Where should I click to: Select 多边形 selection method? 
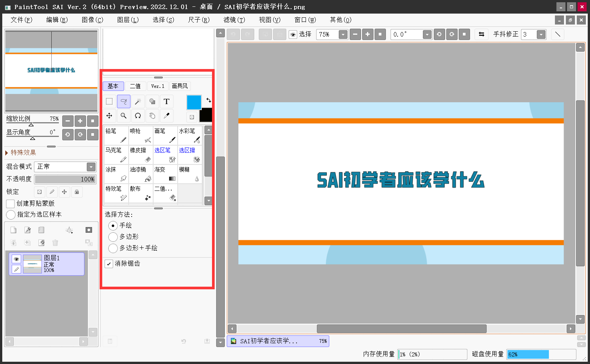(113, 237)
